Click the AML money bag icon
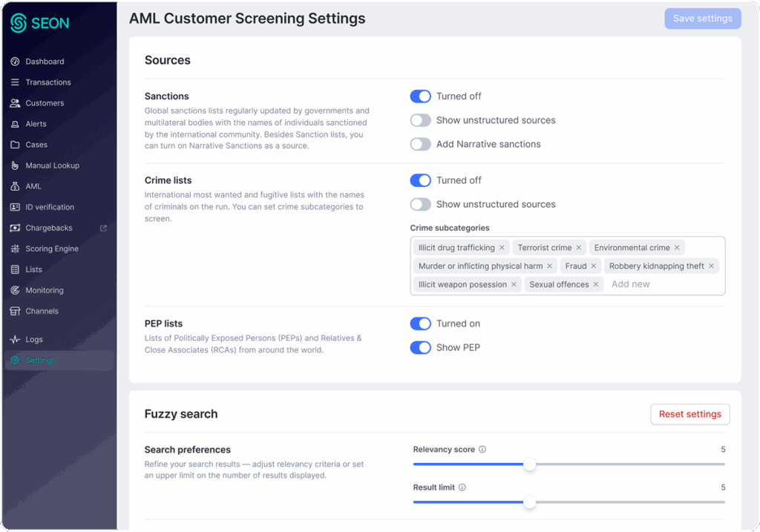The width and height of the screenshot is (760, 532). tap(15, 186)
